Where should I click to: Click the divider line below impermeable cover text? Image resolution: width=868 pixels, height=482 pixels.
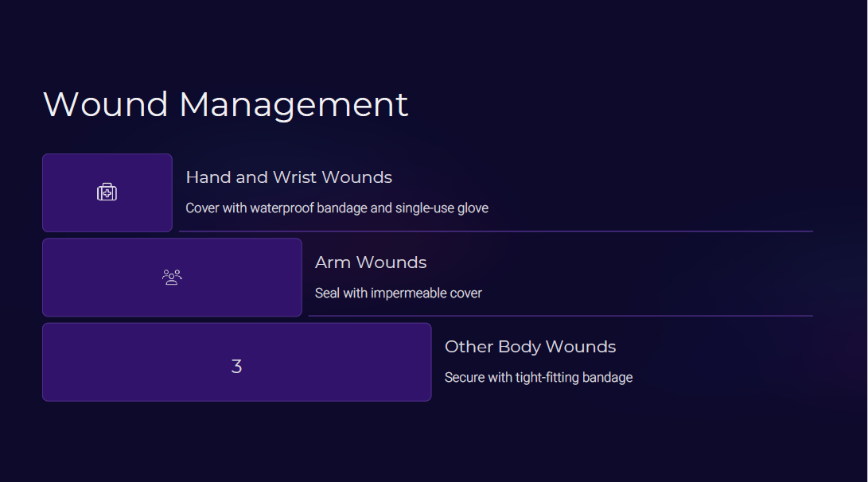pos(561,316)
